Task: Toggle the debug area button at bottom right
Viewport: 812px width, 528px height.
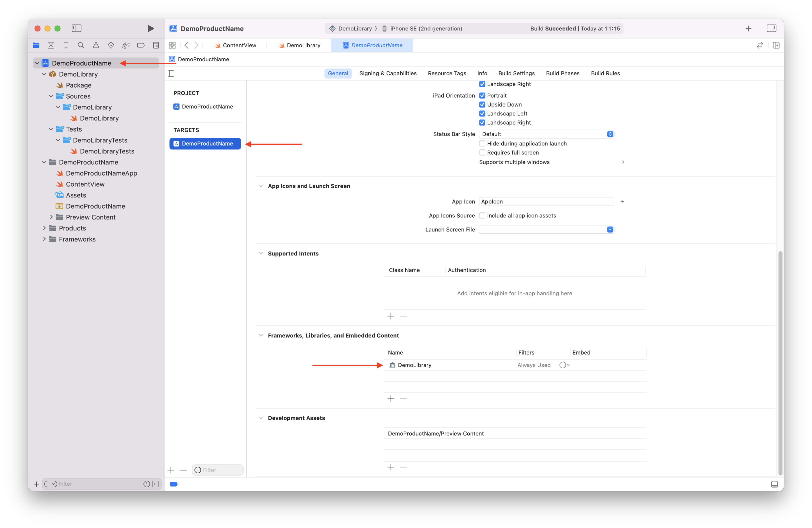Action: click(x=774, y=484)
